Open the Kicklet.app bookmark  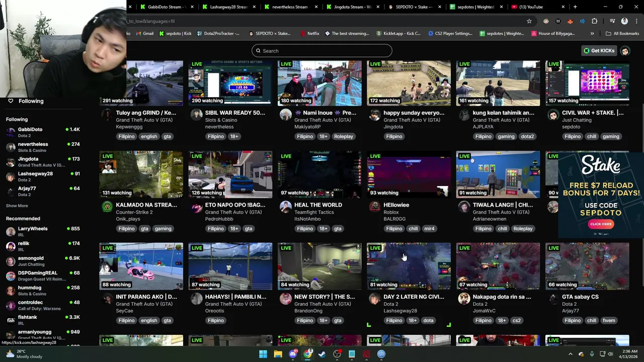tap(398, 34)
